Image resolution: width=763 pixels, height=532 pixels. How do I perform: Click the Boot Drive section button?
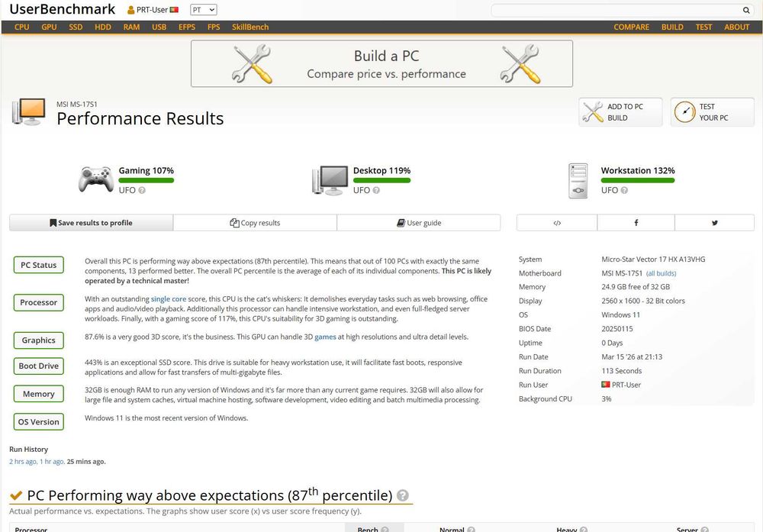click(38, 366)
